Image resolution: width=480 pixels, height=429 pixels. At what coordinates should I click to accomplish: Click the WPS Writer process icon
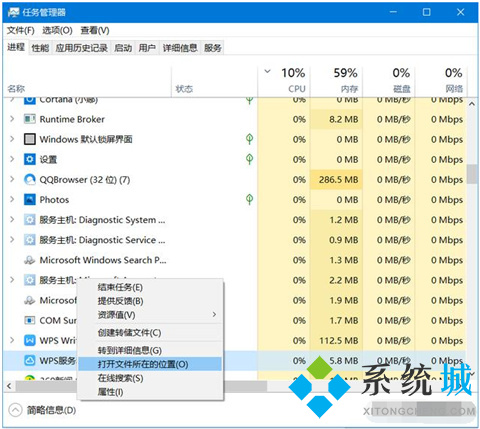pyautogui.click(x=30, y=340)
